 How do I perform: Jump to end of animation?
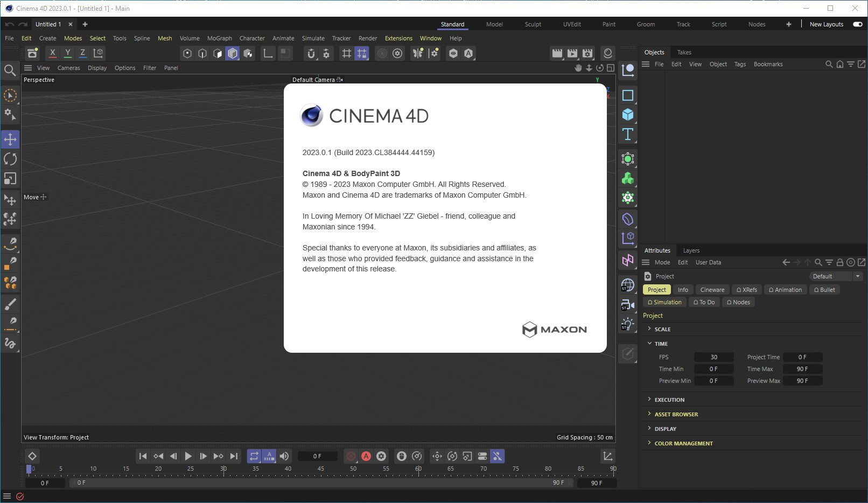[234, 456]
